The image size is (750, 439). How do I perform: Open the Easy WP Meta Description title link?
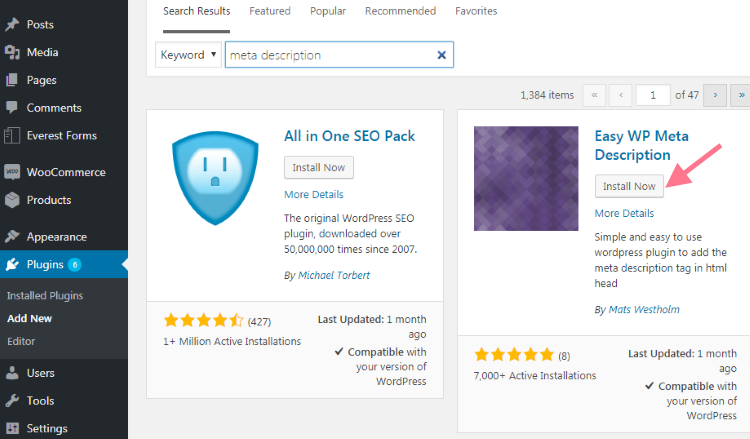(641, 145)
